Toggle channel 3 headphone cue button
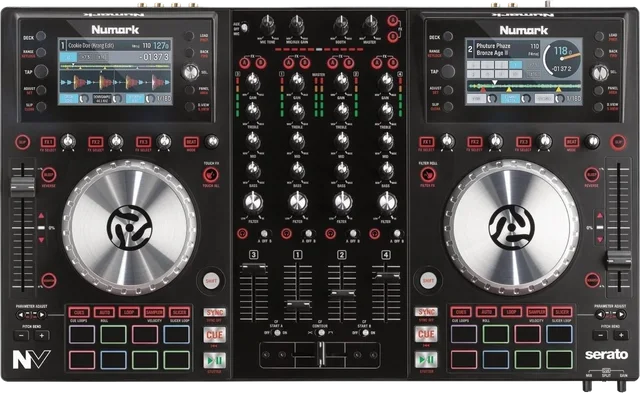Viewport: 640px width, 393px height. tap(242, 234)
